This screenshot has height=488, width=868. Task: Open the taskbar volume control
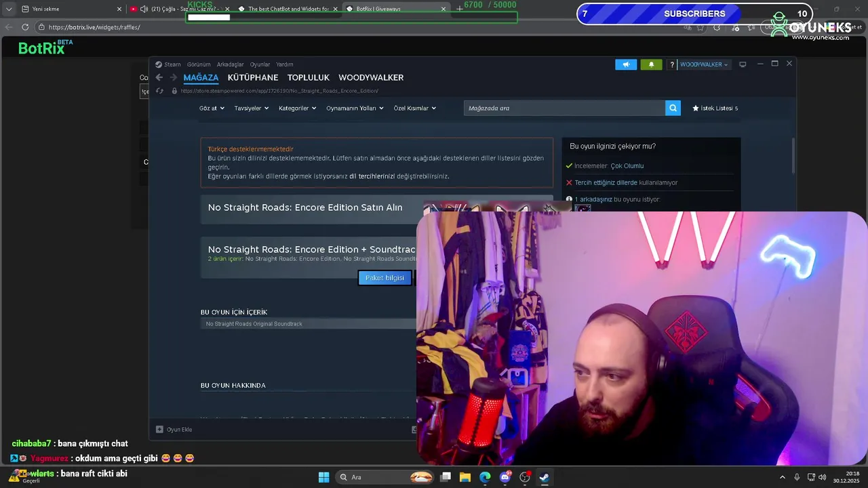pyautogui.click(x=822, y=477)
